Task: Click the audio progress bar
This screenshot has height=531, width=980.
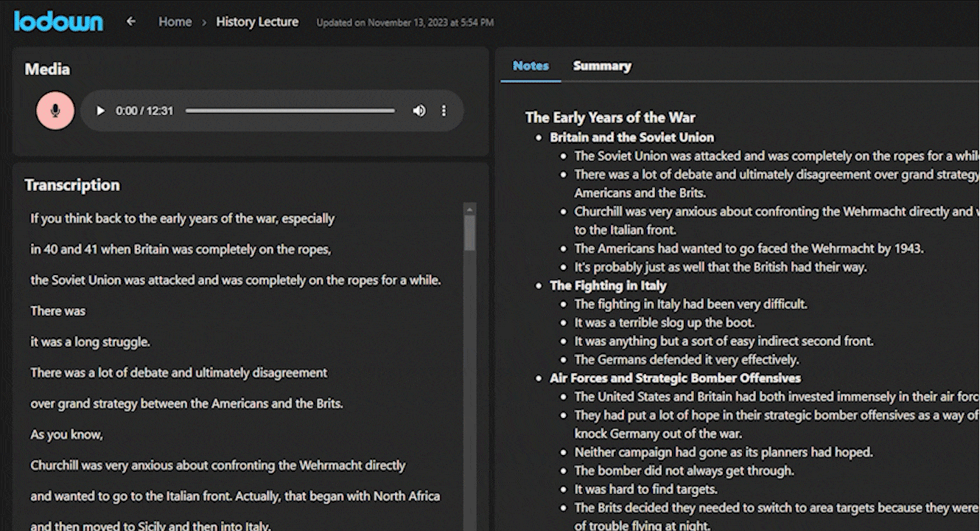Action: coord(290,111)
